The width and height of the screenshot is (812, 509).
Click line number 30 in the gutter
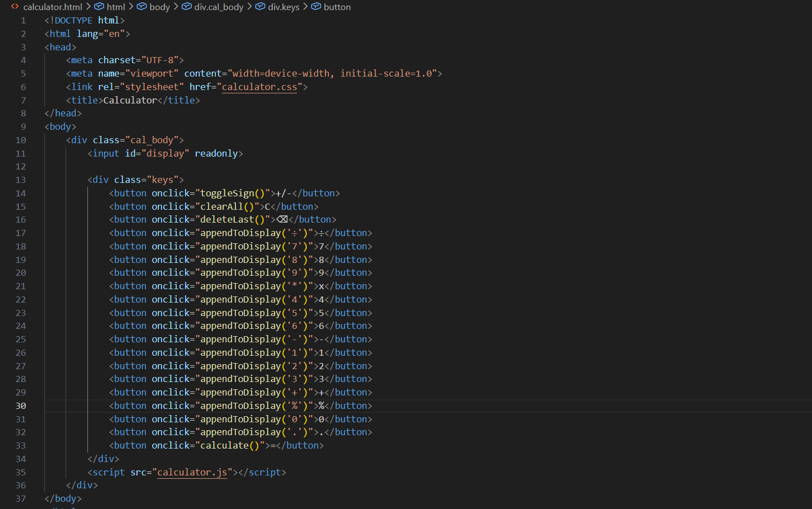(x=21, y=406)
